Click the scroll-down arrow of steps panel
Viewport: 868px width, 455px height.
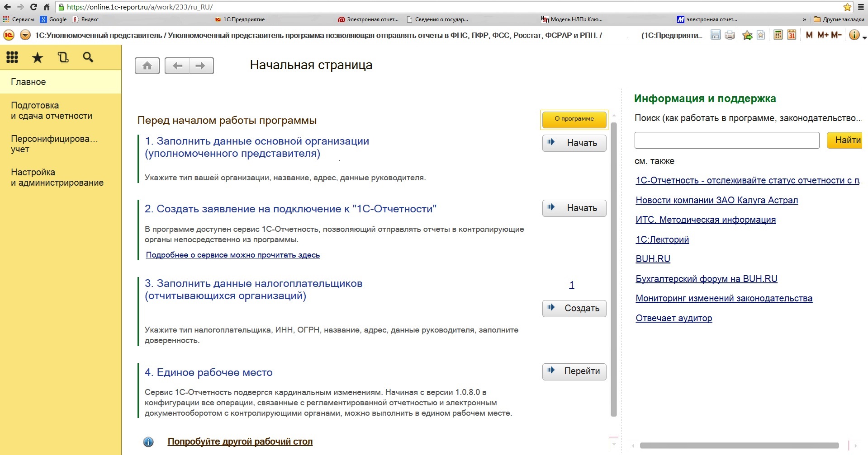(614, 444)
